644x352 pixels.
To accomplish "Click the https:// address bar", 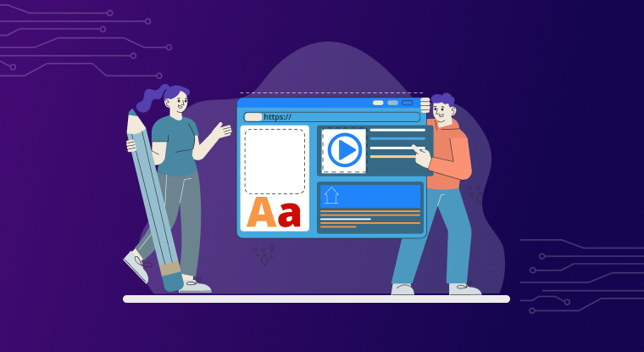I will point(339,117).
